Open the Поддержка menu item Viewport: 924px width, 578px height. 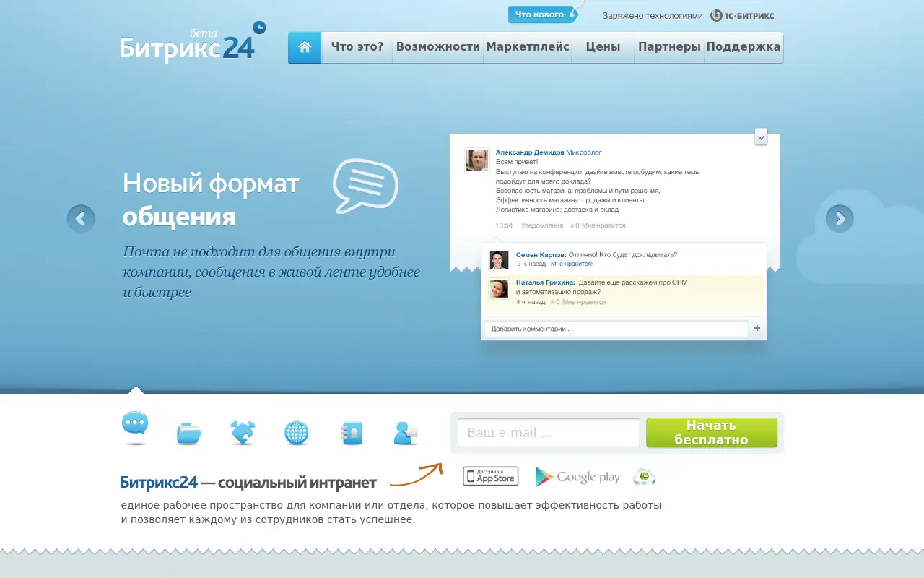[744, 47]
